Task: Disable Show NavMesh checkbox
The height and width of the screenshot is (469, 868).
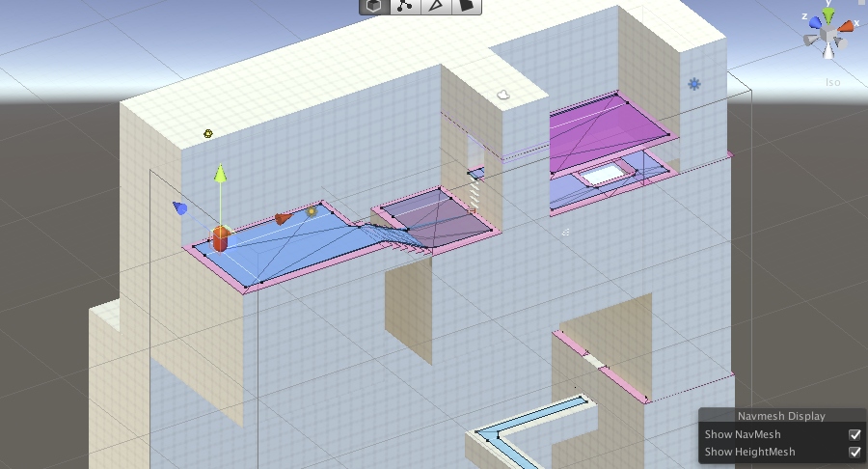Action: (854, 434)
